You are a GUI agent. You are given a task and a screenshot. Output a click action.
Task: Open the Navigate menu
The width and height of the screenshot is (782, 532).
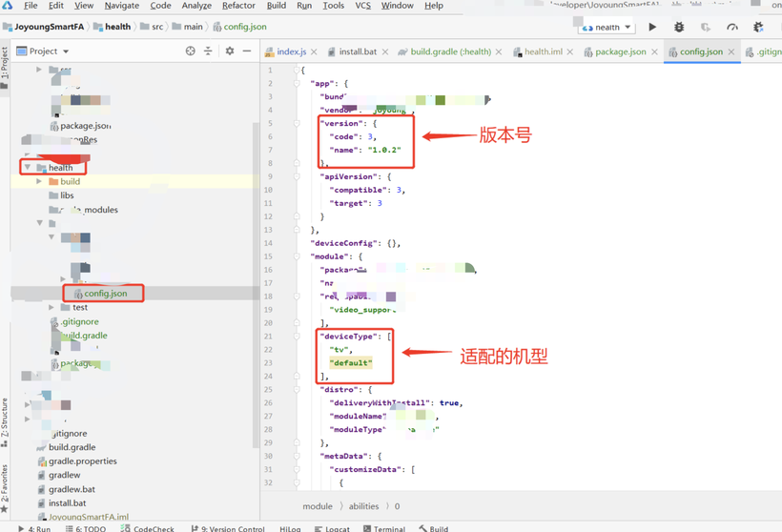(122, 6)
